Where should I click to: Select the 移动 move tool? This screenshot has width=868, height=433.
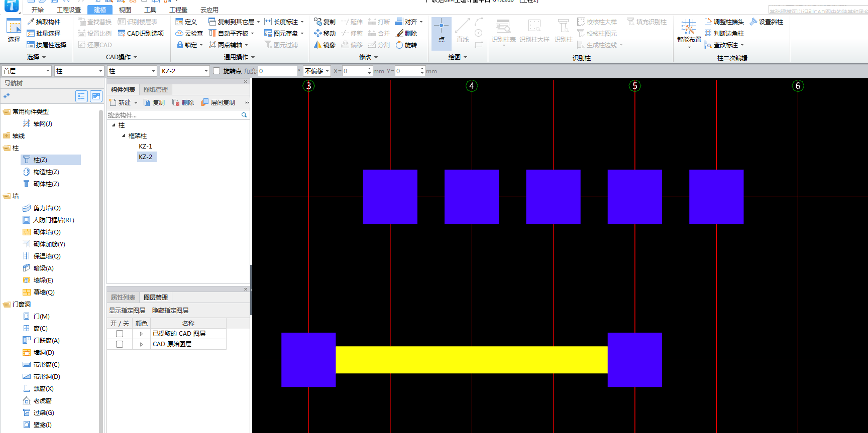pyautogui.click(x=324, y=33)
